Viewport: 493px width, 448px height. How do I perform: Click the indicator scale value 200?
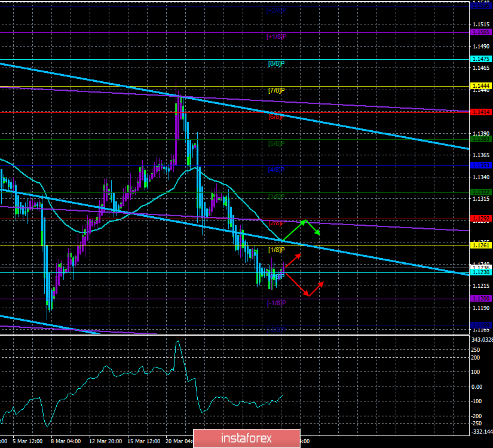tap(476, 358)
